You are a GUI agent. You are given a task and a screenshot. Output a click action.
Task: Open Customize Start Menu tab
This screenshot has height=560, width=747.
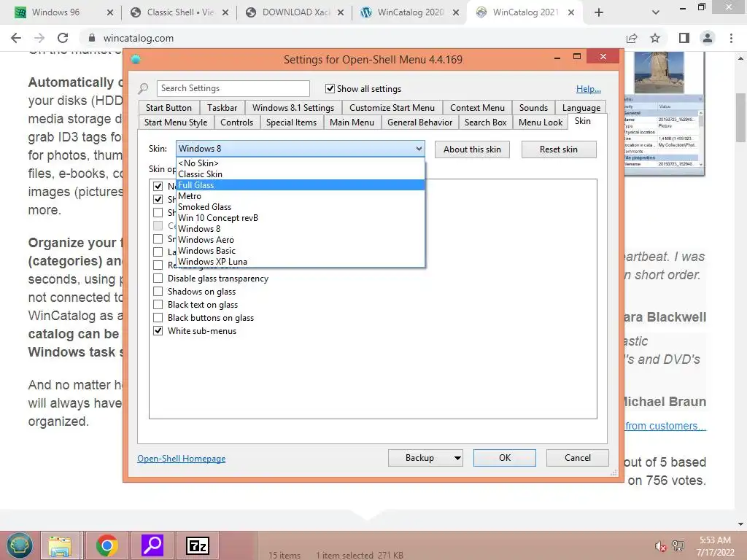392,108
